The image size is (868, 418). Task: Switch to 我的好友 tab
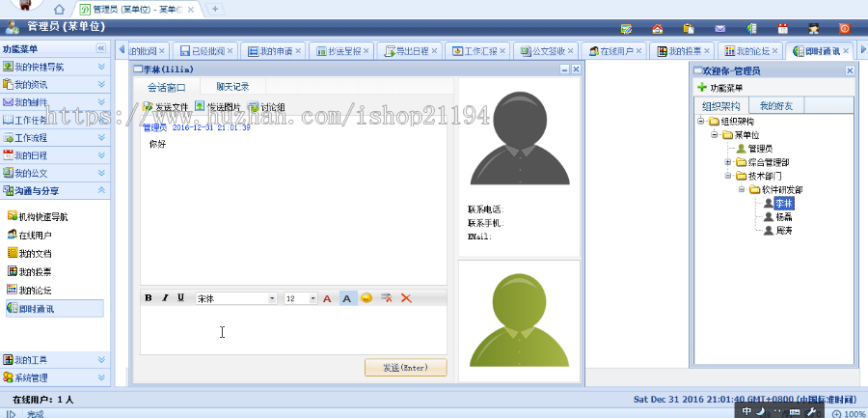pos(775,105)
